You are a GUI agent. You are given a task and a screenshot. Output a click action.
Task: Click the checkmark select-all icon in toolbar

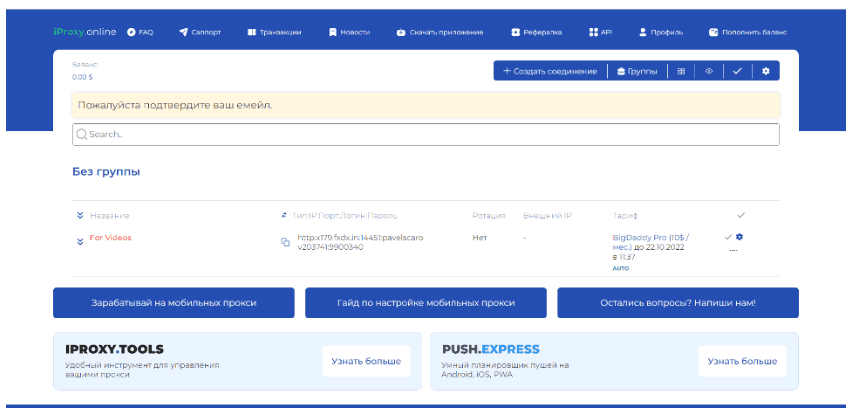[737, 71]
